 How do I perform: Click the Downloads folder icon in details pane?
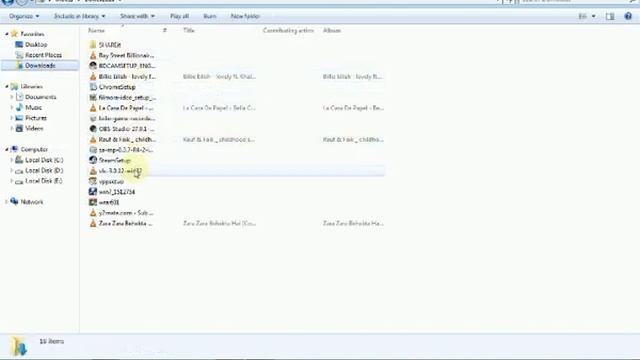tap(19, 347)
